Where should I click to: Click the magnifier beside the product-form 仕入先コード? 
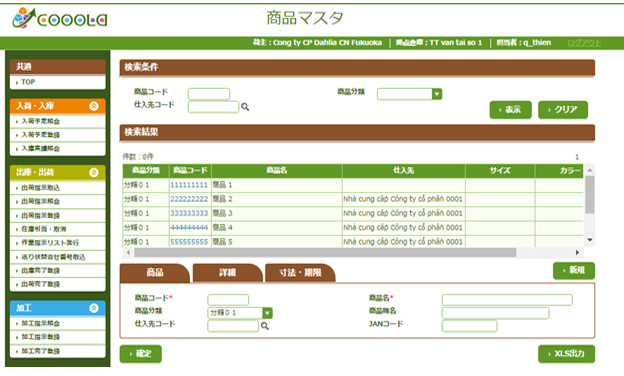265,326
